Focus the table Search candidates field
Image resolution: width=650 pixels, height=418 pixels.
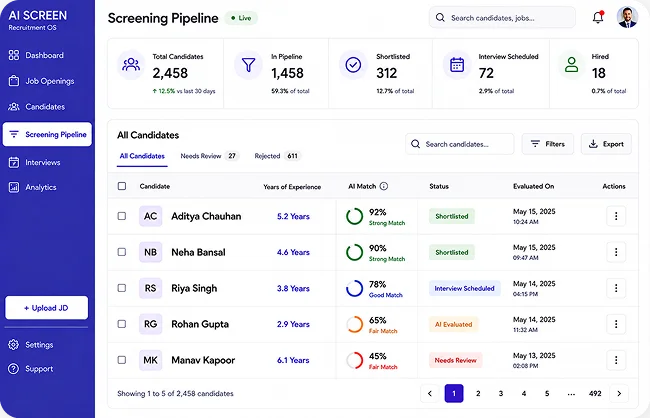pos(459,144)
